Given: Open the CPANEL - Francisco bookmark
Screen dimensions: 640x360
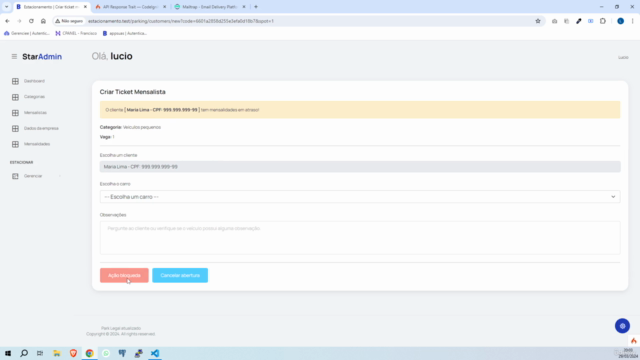Looking at the screenshot, I should click(76, 33).
